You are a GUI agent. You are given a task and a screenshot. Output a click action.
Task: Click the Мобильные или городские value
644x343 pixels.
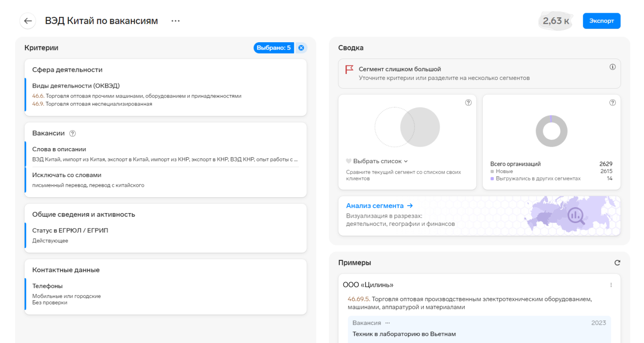66,296
